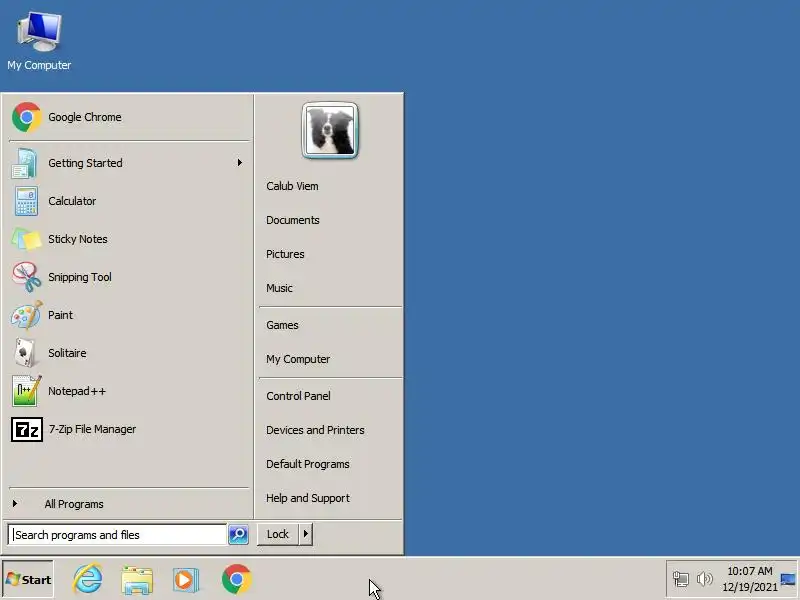The width and height of the screenshot is (800, 600).
Task: Click the network tray icon
Action: [681, 579]
